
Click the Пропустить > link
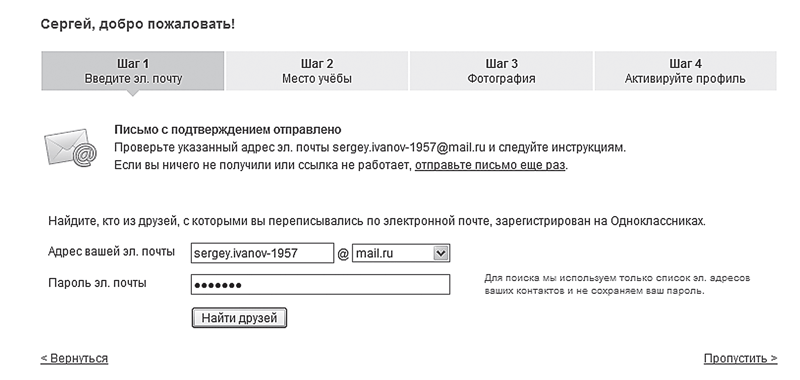(x=740, y=358)
